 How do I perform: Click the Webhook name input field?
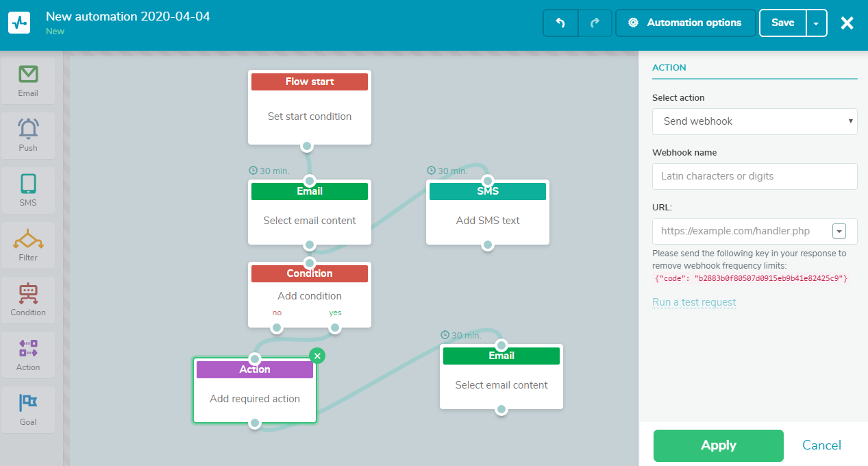coord(754,176)
